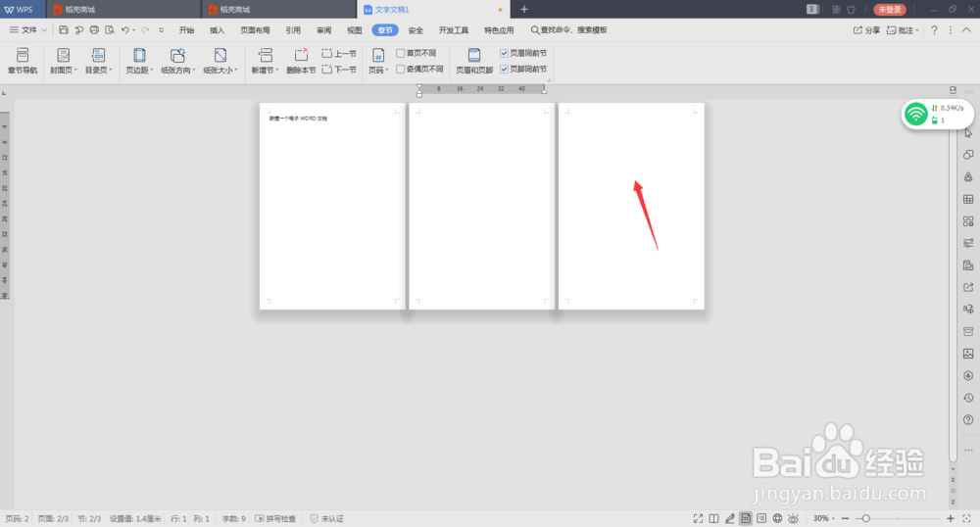Screen dimensions: 980x527
Task: Switch to writing mode pen icon
Action: point(729,518)
